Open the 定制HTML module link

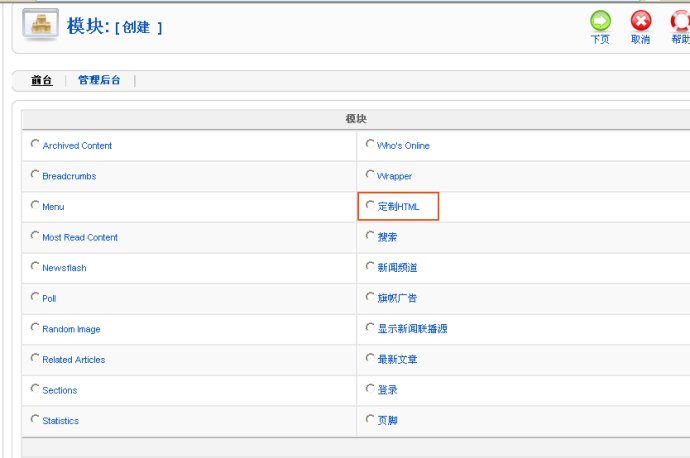click(x=398, y=207)
